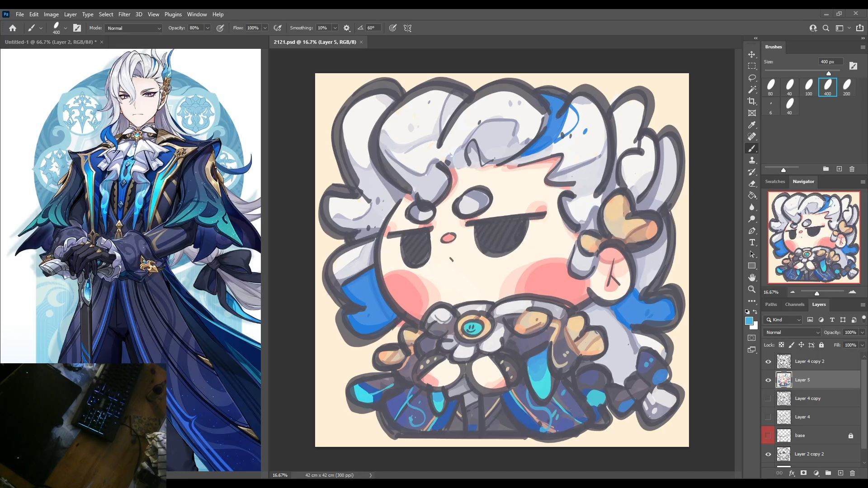Create new group folder button
The height and width of the screenshot is (488, 868).
click(828, 473)
